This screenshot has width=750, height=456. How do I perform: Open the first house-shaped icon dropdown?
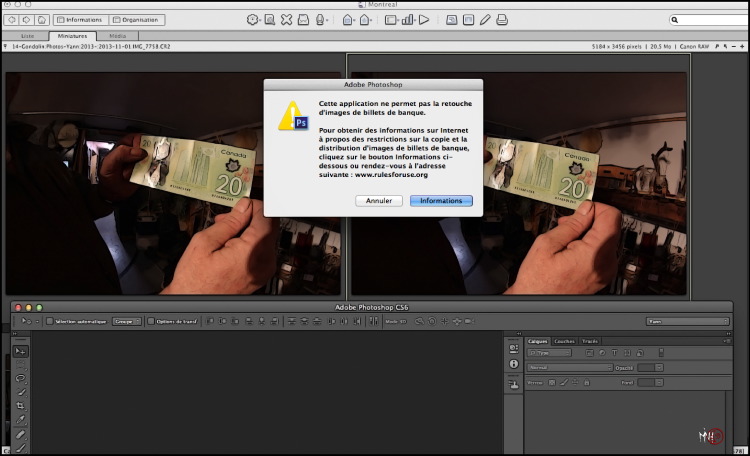tap(349, 20)
